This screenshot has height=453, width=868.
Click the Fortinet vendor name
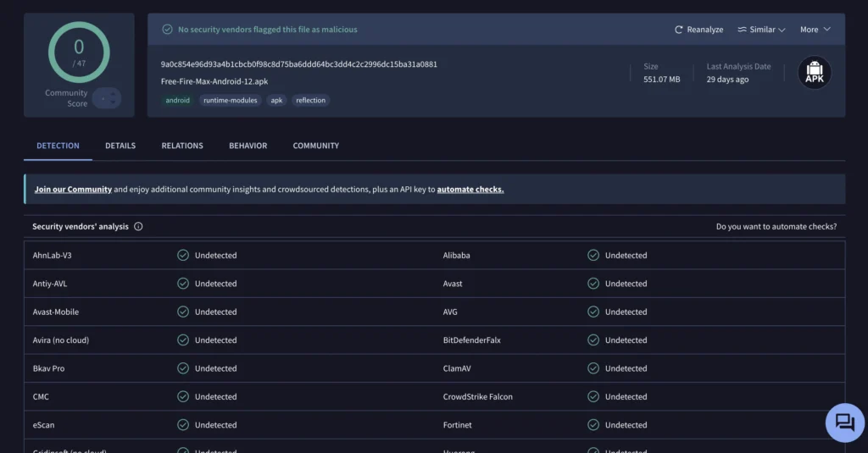pos(457,425)
